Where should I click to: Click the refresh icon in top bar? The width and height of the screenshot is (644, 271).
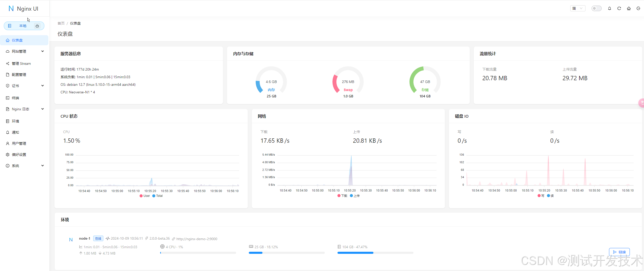[x=619, y=9]
